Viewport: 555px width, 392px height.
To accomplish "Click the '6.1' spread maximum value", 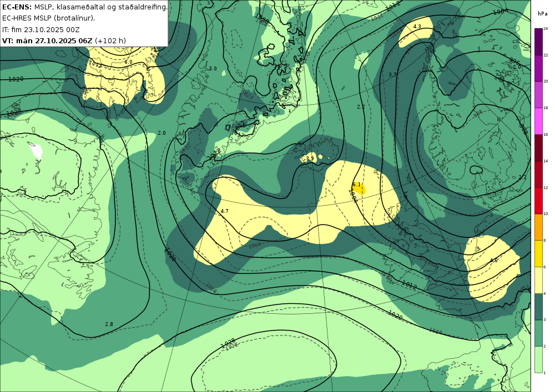I will [356, 185].
